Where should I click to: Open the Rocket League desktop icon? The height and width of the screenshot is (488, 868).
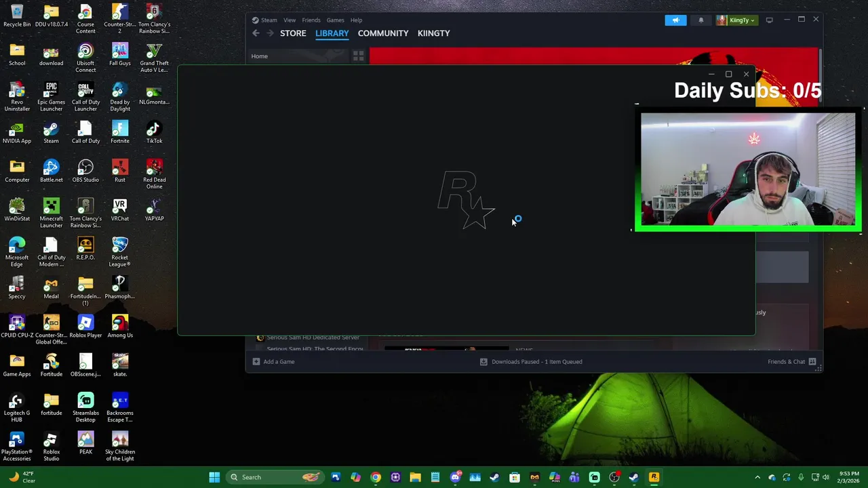[x=120, y=251]
